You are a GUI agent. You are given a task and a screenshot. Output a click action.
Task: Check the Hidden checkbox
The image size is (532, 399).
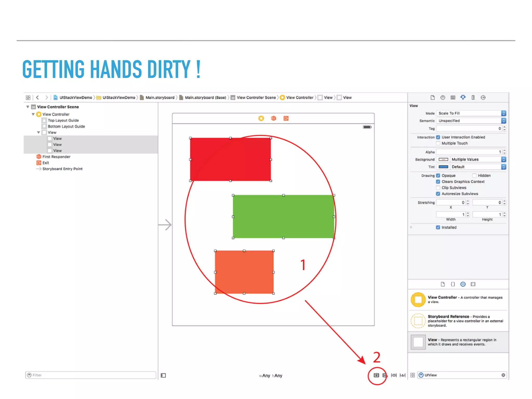click(474, 176)
